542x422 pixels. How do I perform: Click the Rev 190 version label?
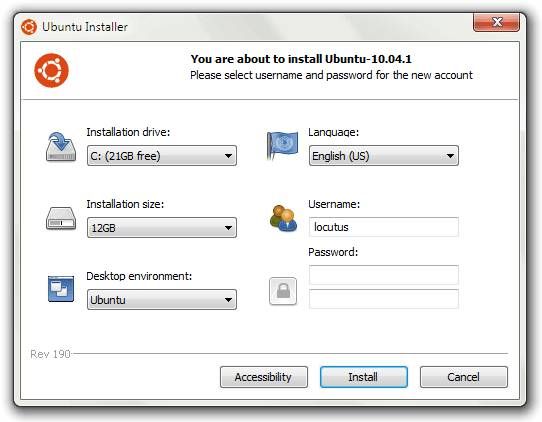[50, 354]
